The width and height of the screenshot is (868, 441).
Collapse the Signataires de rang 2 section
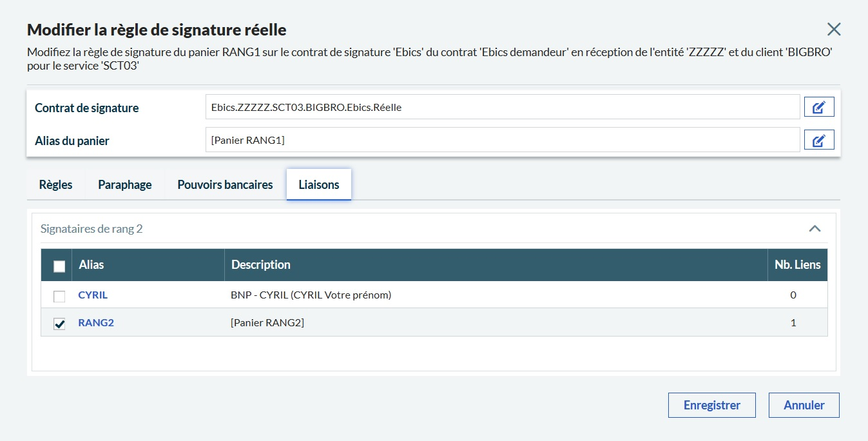click(815, 228)
